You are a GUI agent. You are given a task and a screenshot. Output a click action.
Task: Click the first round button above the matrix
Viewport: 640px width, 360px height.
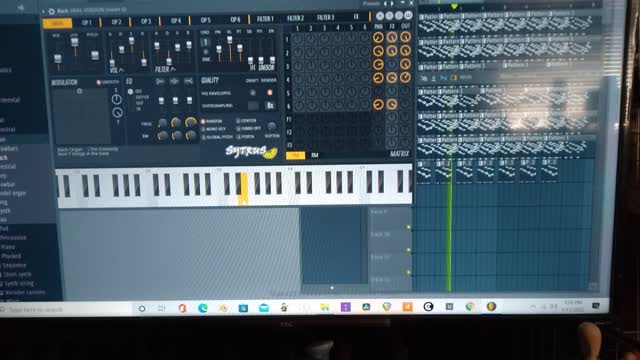point(380,16)
